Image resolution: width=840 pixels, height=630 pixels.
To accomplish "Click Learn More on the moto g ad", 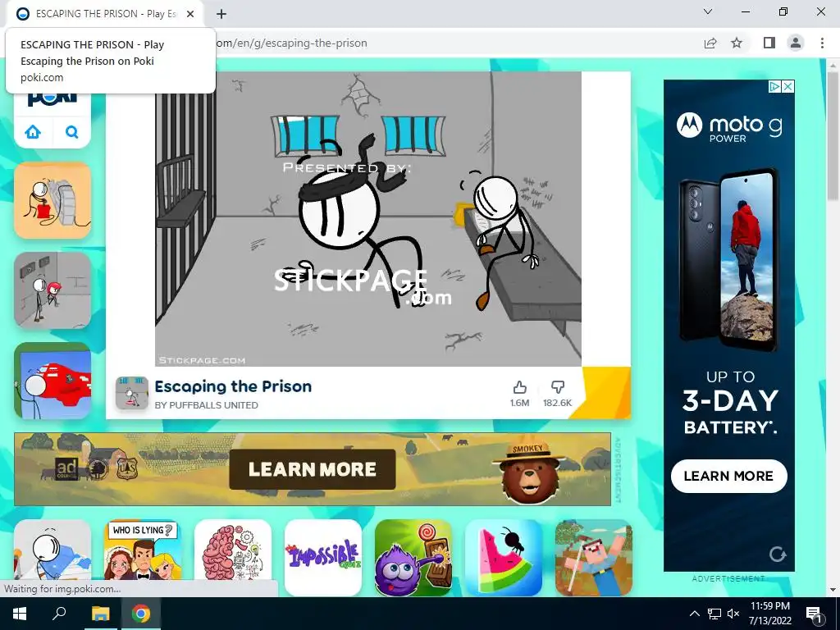I will click(x=728, y=476).
